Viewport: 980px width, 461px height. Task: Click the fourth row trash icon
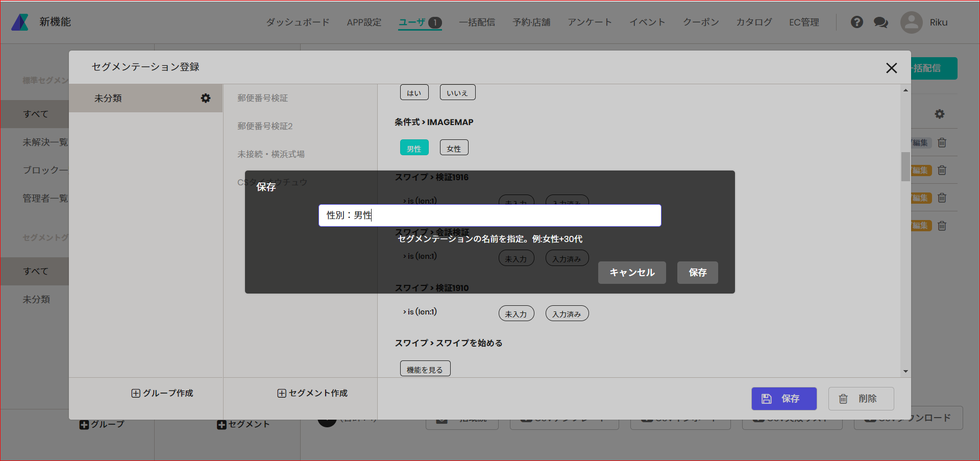942,225
